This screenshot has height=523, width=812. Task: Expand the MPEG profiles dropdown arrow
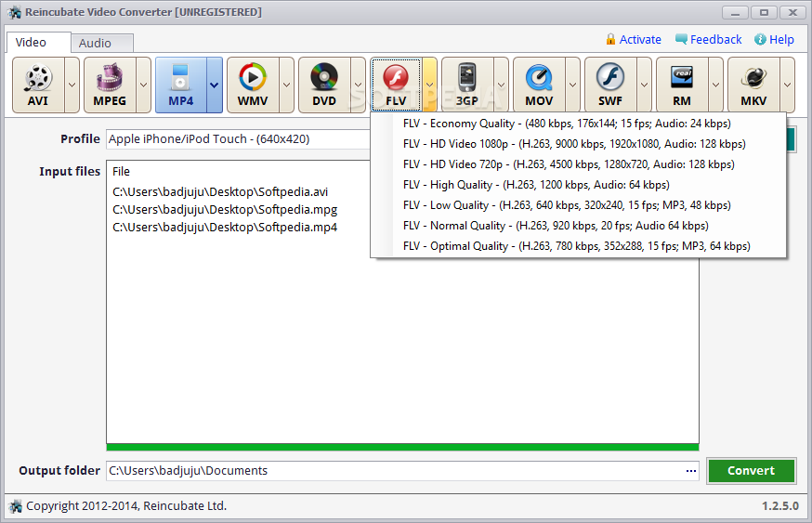point(143,85)
